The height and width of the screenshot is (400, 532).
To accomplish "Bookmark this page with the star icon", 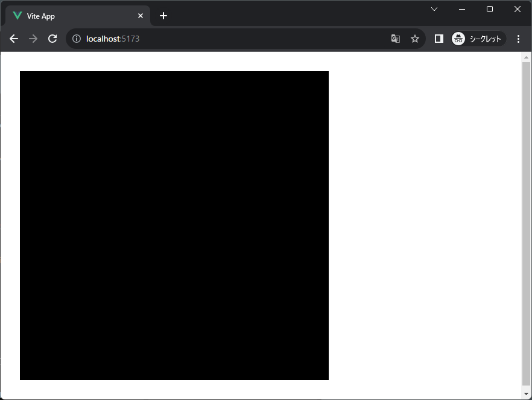I will tap(415, 38).
